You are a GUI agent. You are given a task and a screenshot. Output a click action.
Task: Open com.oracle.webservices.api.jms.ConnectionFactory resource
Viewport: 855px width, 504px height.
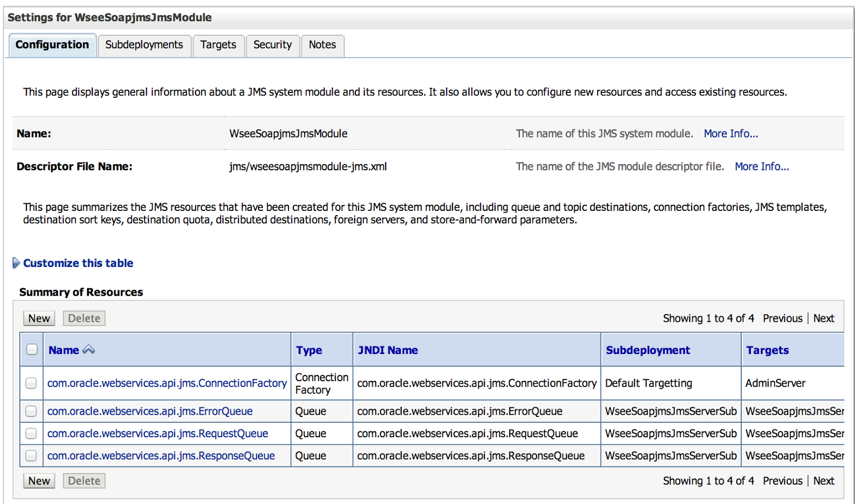167,383
